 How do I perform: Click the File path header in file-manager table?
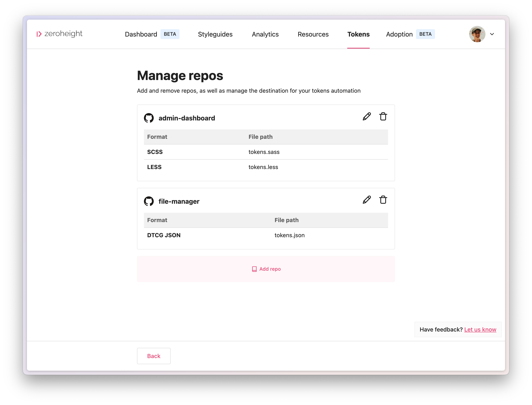(286, 220)
